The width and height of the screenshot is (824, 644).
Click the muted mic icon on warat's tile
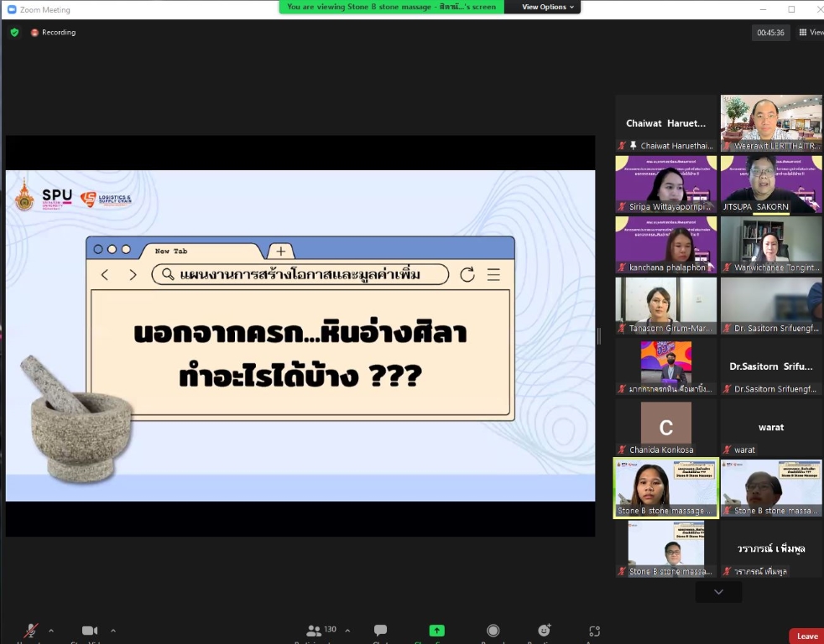[x=728, y=449]
